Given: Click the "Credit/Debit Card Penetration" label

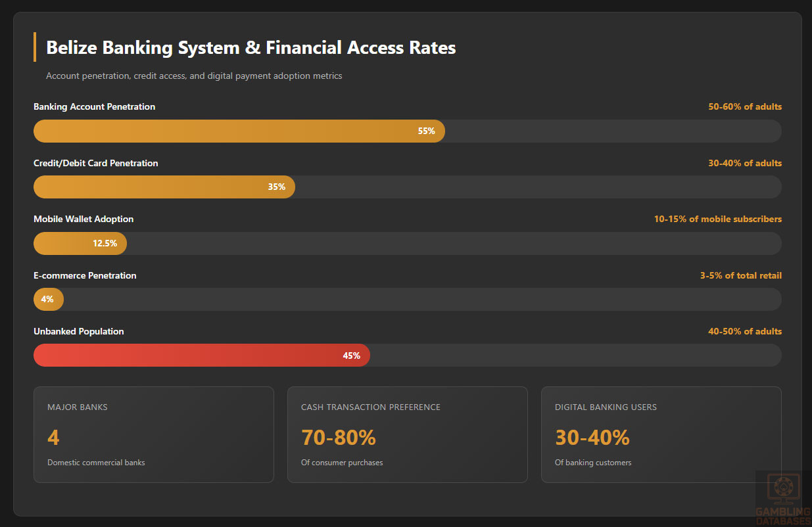Looking at the screenshot, I should pyautogui.click(x=96, y=163).
